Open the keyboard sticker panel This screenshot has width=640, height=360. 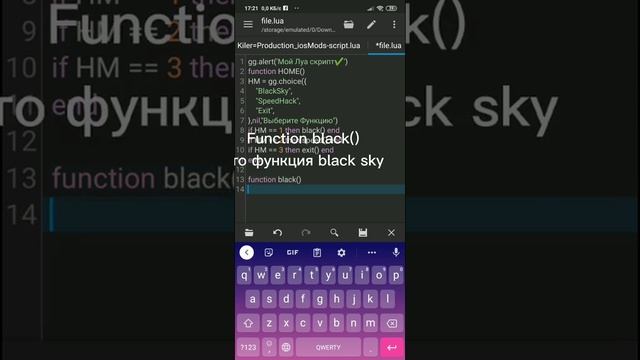pyautogui.click(x=269, y=253)
